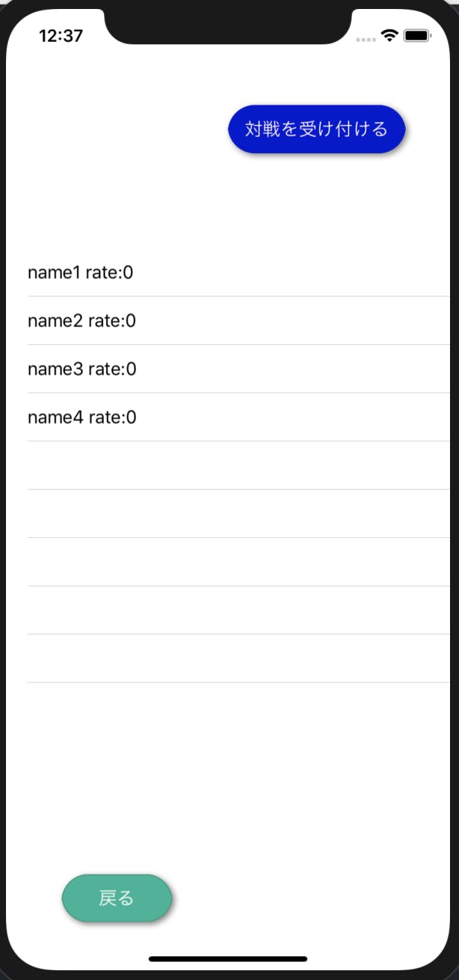Select the name1 label in the list
This screenshot has height=980, width=459.
click(54, 272)
